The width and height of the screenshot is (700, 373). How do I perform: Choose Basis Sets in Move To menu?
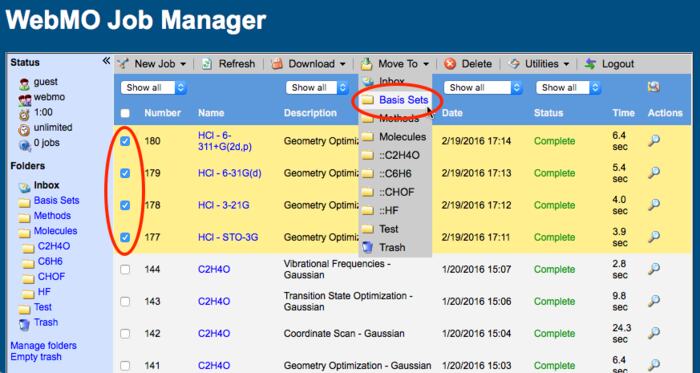(403, 100)
